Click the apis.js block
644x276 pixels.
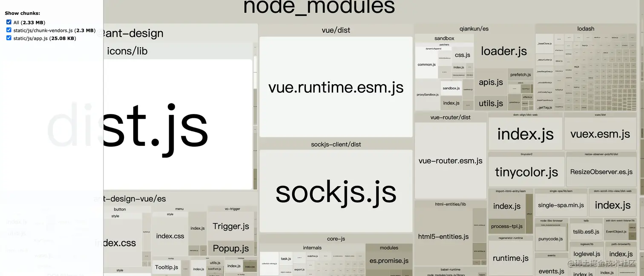[491, 82]
